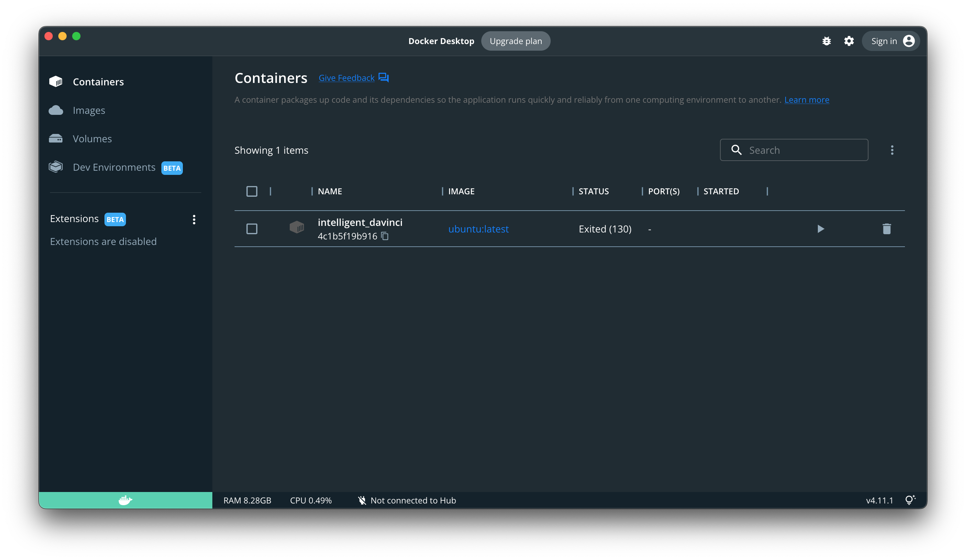966x560 pixels.
Task: Open the containers list options menu
Action: click(892, 150)
